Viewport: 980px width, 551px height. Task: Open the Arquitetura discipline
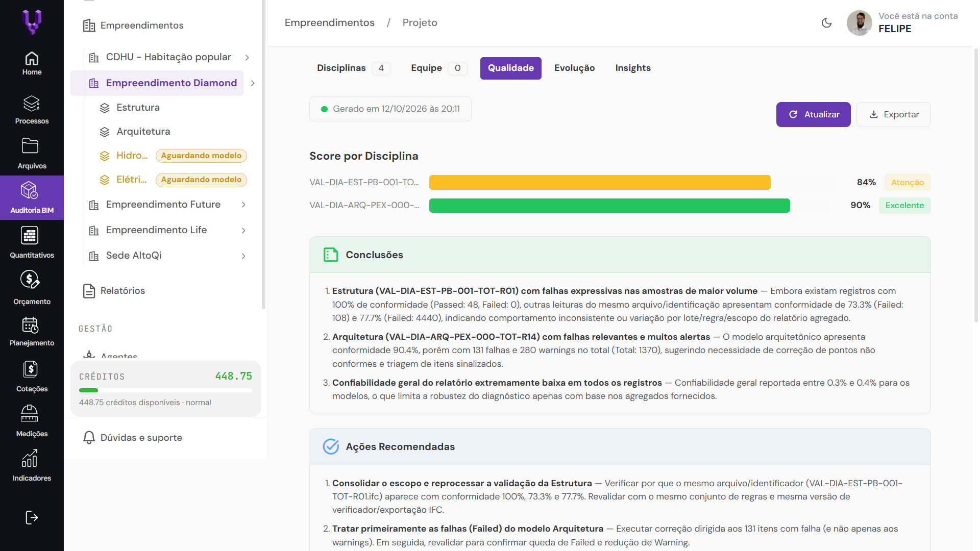click(143, 132)
